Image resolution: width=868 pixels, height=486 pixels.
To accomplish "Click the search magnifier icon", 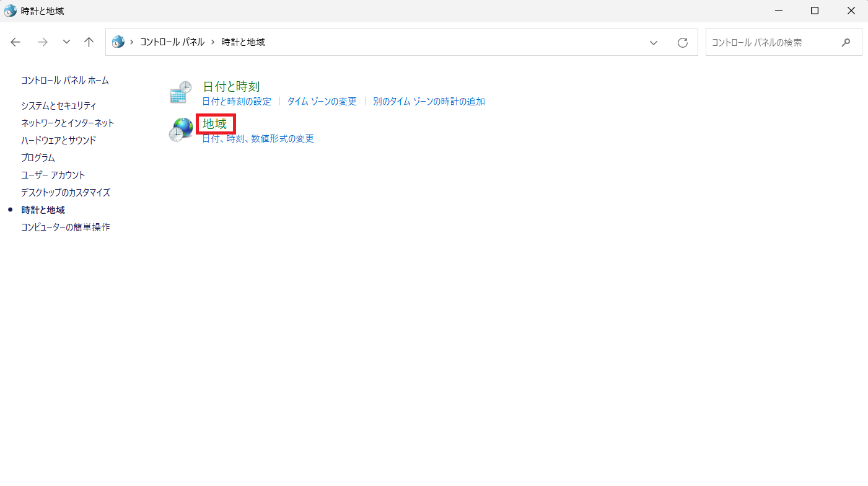I will (x=846, y=42).
